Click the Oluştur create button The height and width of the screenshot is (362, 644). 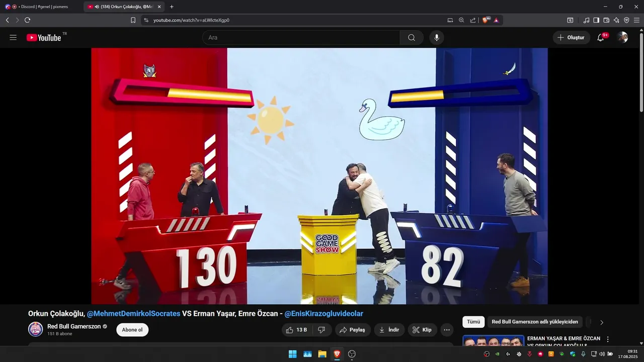click(571, 38)
